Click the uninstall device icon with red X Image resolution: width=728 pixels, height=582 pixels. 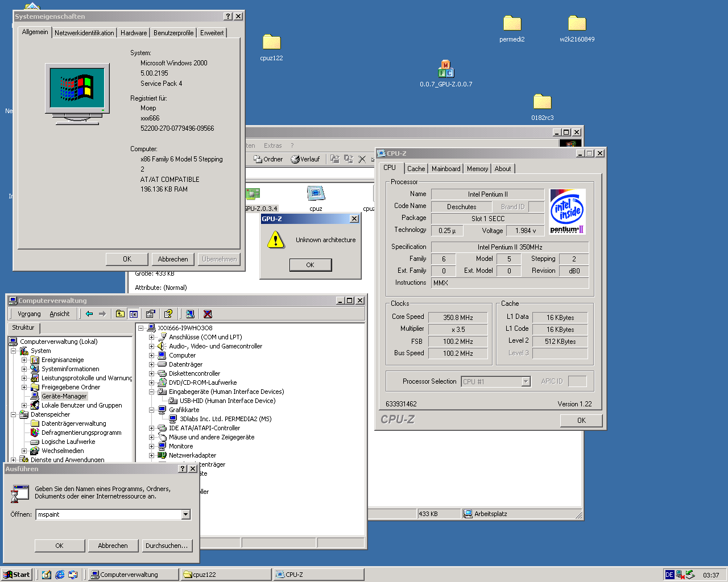208,314
